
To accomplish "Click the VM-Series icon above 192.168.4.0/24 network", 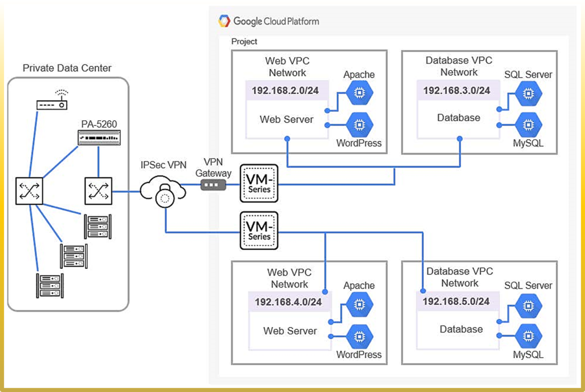I will point(259,231).
